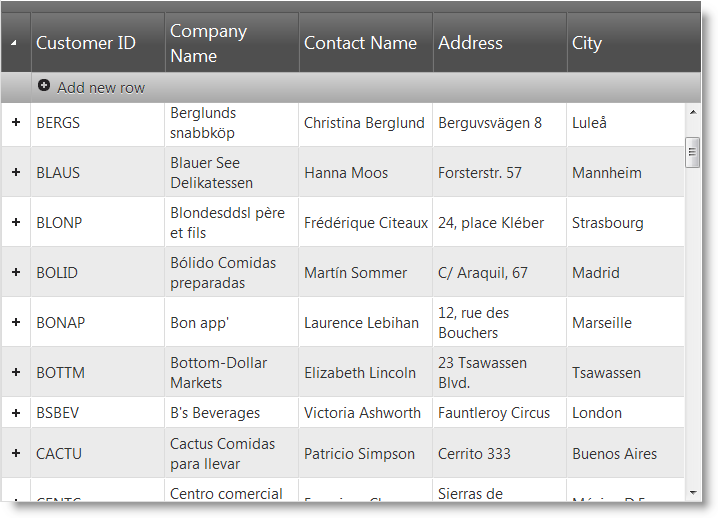Click the scrollbar down arrow
This screenshot has height=518, width=718.
692,492
